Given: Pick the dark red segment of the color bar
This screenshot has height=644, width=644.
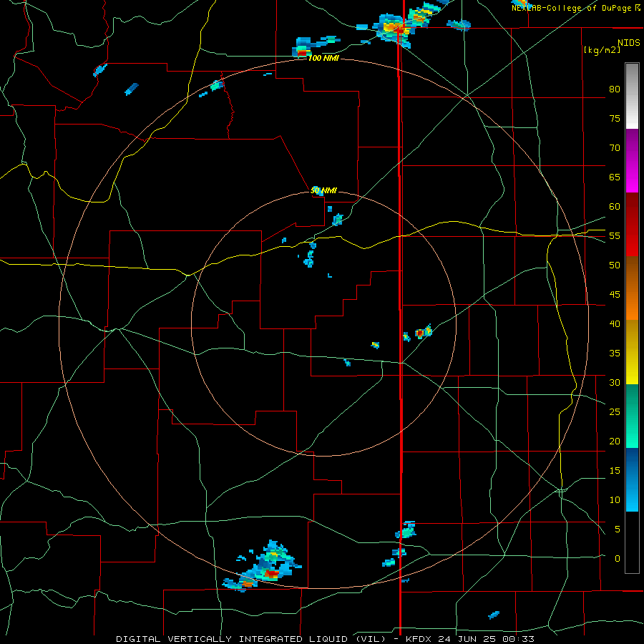Looking at the screenshot, I should coord(632,224).
